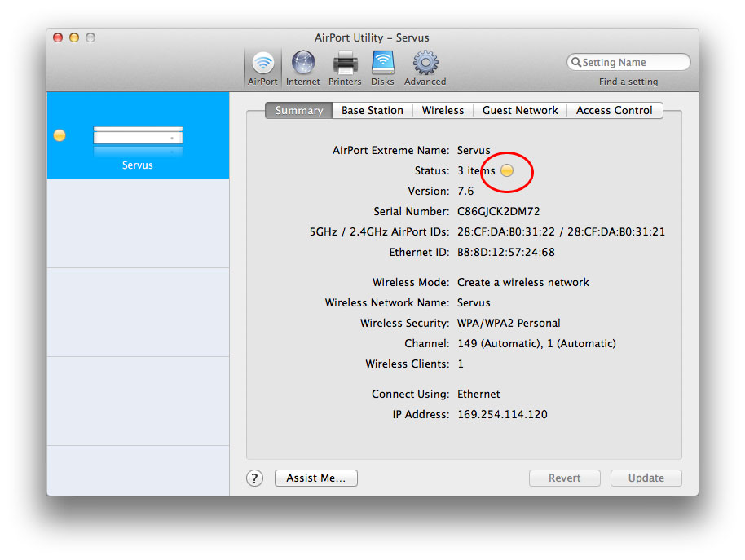Focus the Setting Name search field
Screen dimensions: 745x560
(x=633, y=63)
